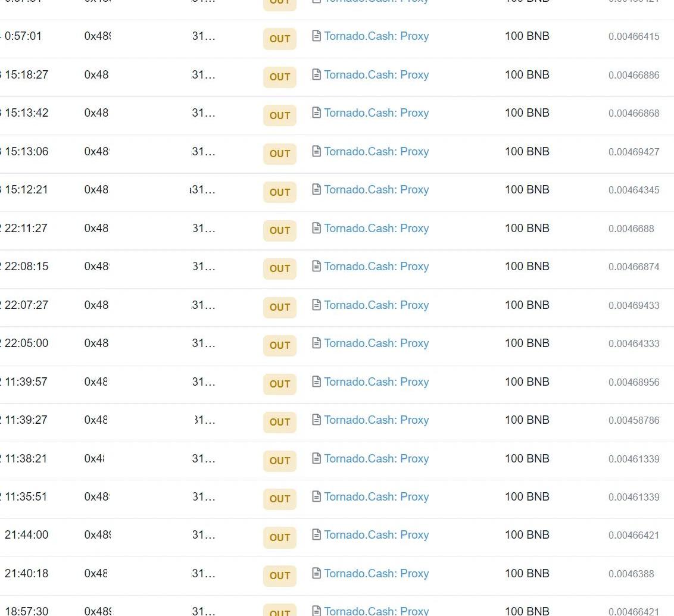Screen dimensions: 674x616
Task: Click contract icon in the 11:39:57 row
Action: (316, 382)
